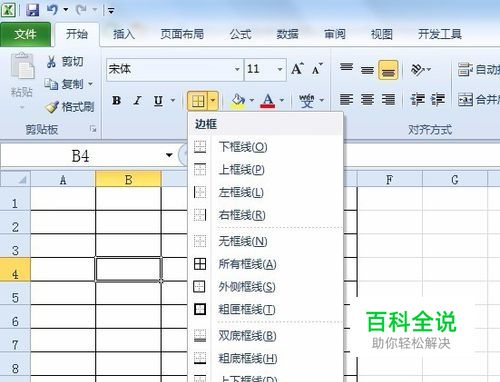Open the Copy 复制 dropdown arrow
This screenshot has height=382, width=500.
(90, 84)
